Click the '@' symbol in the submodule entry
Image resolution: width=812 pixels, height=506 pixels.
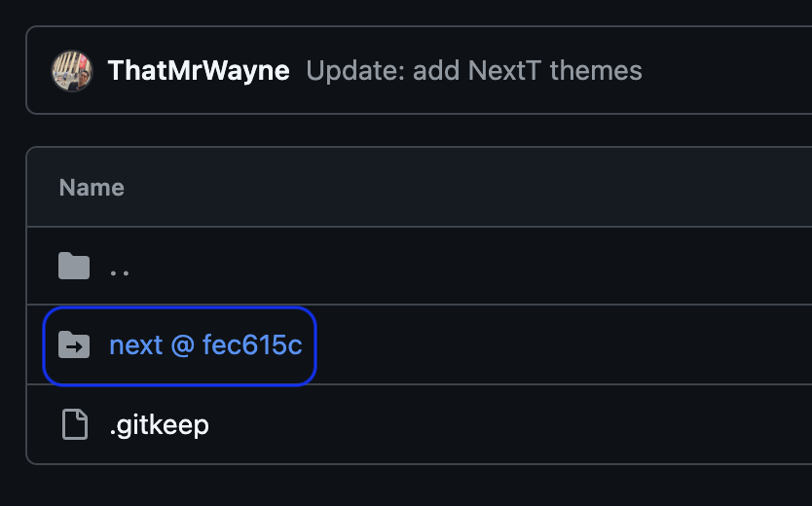tap(183, 345)
